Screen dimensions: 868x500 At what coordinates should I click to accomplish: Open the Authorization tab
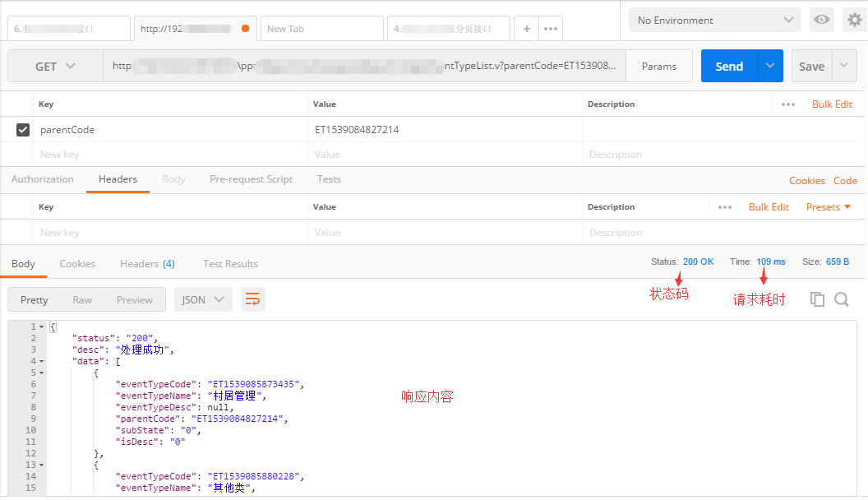click(x=43, y=178)
